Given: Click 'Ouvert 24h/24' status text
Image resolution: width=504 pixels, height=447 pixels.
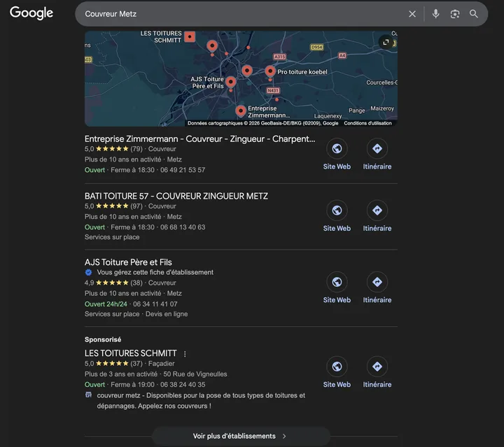Looking at the screenshot, I should point(106,304).
